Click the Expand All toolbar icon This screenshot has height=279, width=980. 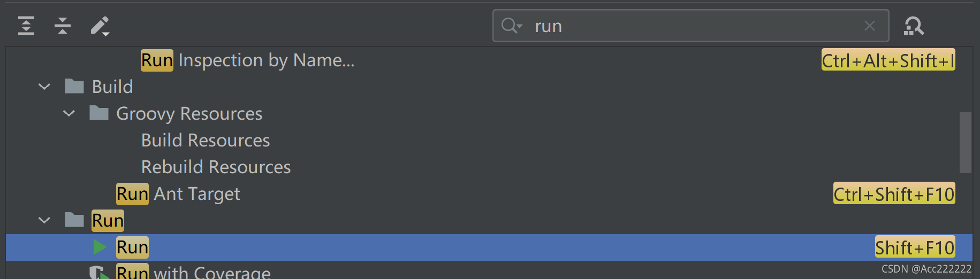pyautogui.click(x=26, y=26)
